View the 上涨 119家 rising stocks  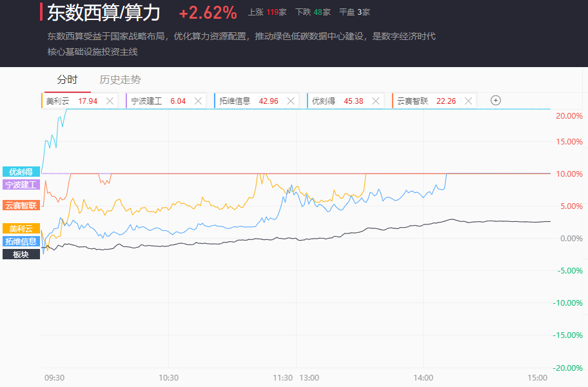click(267, 12)
